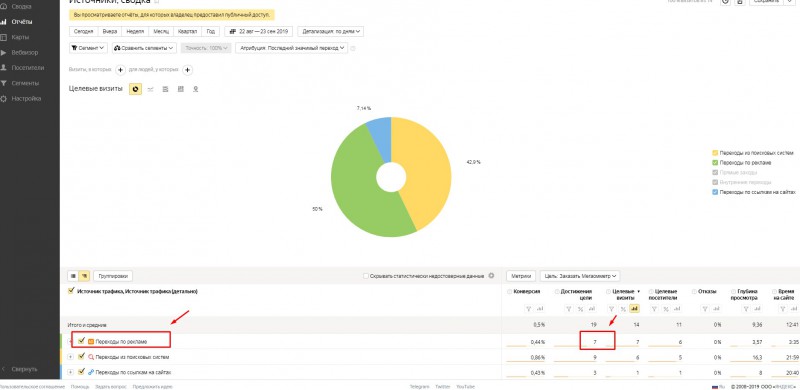Toggle the Переходы по ссылкам на сайтах legend checkbox
The image size is (800, 390).
pos(715,192)
